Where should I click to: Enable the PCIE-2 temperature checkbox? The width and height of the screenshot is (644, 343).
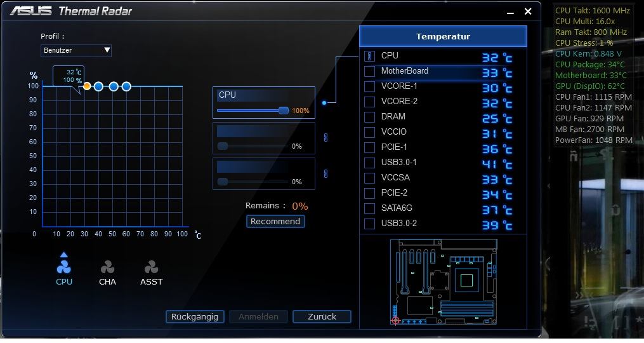pyautogui.click(x=370, y=193)
